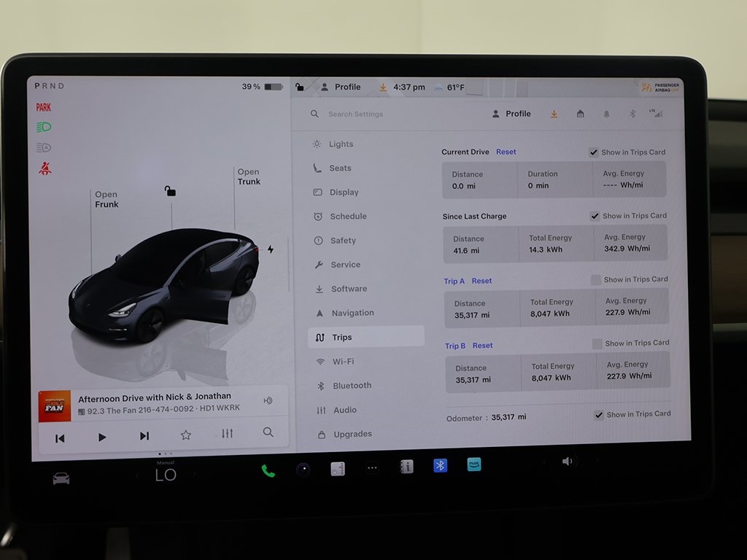Viewport: 747px width, 560px height.
Task: Open the Profile dropdown in status bar
Action: [341, 87]
